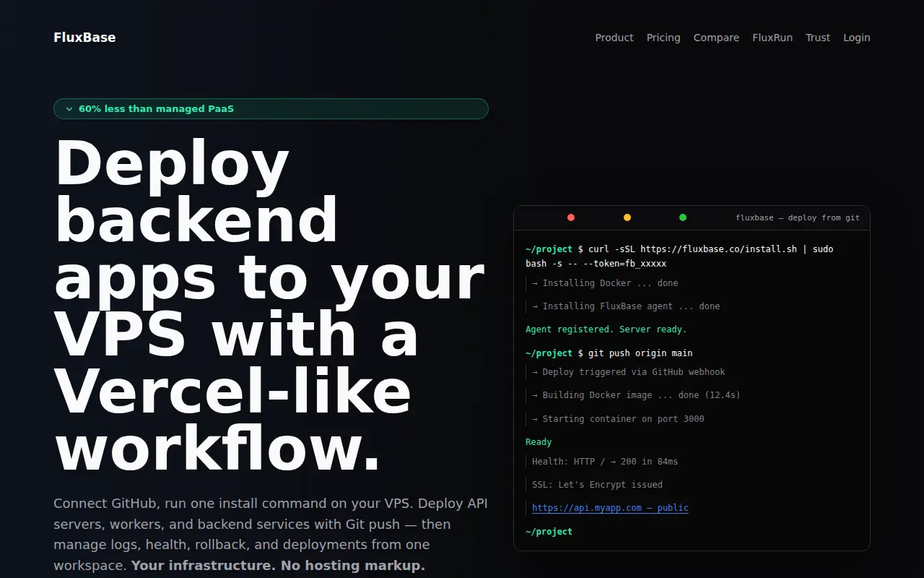924x578 pixels.
Task: Visit the FluxRun nav link
Action: click(x=772, y=38)
